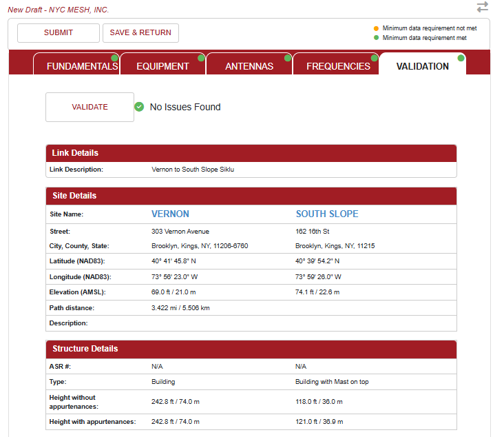This screenshot has width=504, height=437.
Task: Click the green status dot on Equipment tab
Action: pyautogui.click(x=202, y=57)
